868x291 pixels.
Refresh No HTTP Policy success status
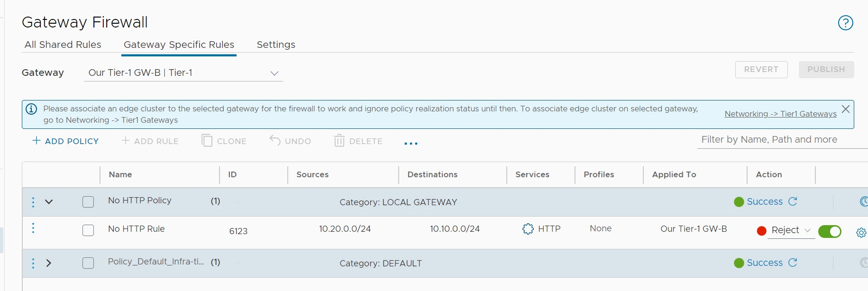[793, 201]
